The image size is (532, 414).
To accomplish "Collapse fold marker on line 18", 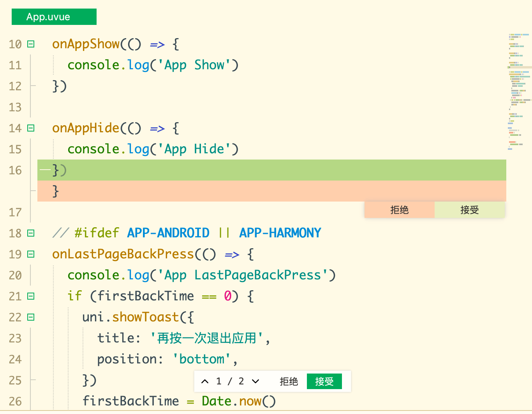I will click(31, 233).
